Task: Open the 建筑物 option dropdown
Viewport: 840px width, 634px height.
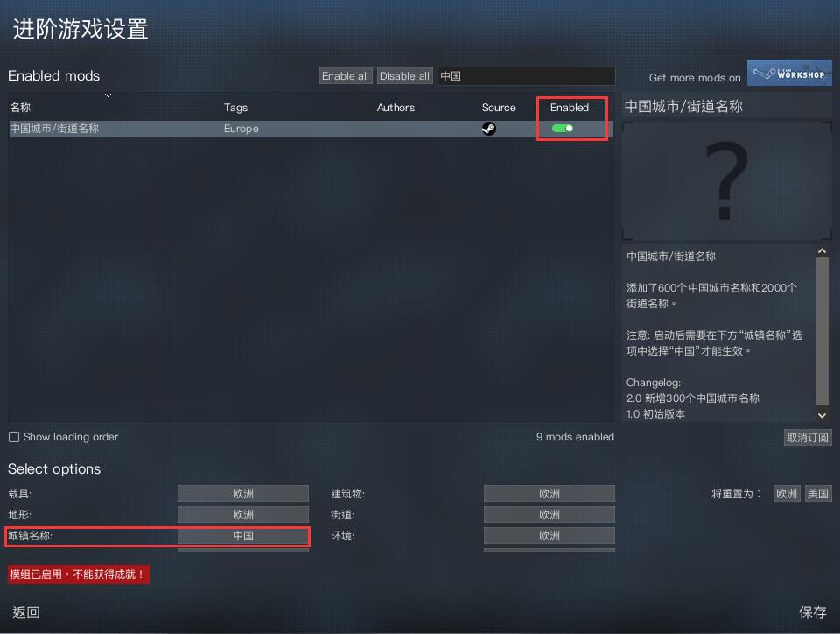Action: tap(549, 494)
